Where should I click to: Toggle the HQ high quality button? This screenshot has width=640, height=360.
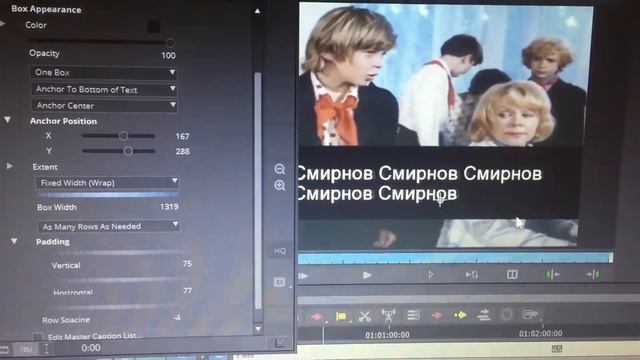[280, 251]
